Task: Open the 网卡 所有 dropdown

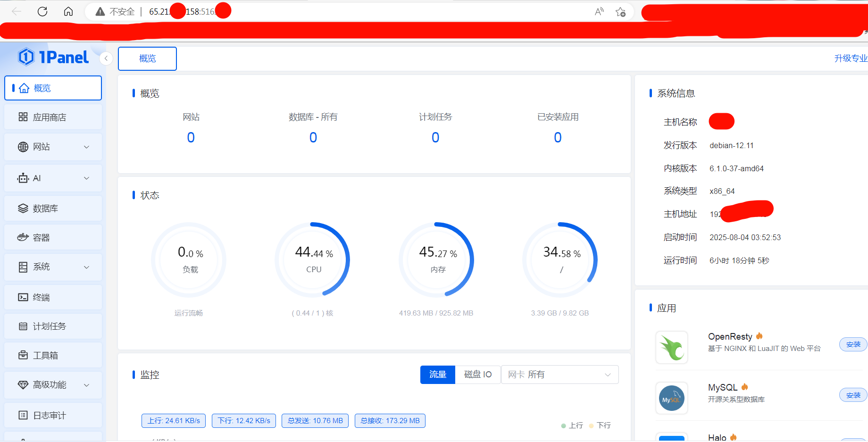Action: 560,375
